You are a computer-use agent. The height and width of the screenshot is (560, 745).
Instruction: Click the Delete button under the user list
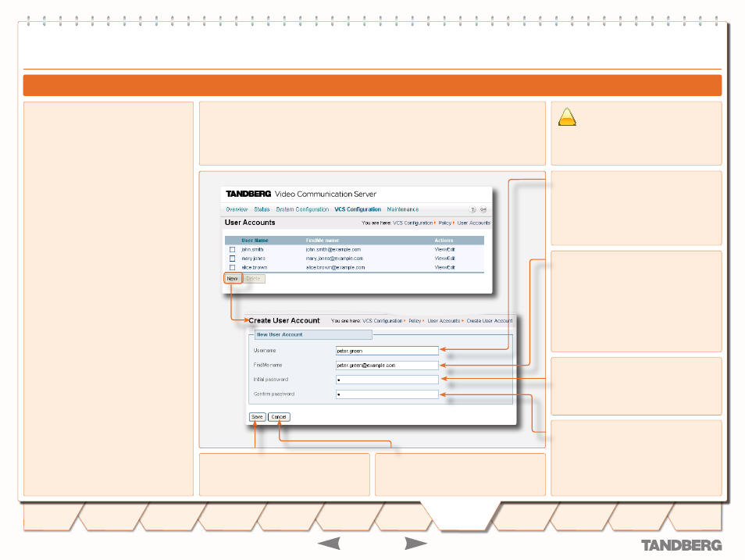point(253,279)
